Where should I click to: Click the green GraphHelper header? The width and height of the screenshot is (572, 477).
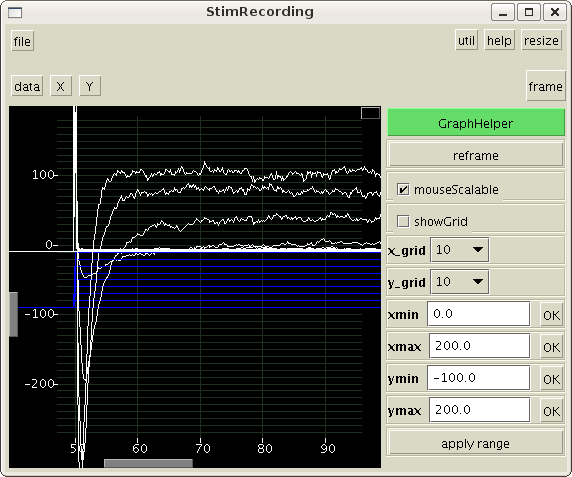coord(476,123)
